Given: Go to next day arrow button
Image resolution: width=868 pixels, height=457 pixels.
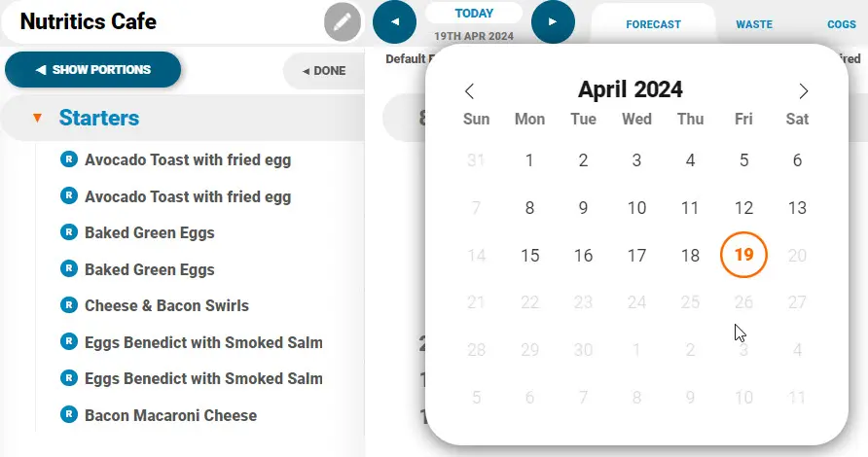Looking at the screenshot, I should [x=553, y=21].
